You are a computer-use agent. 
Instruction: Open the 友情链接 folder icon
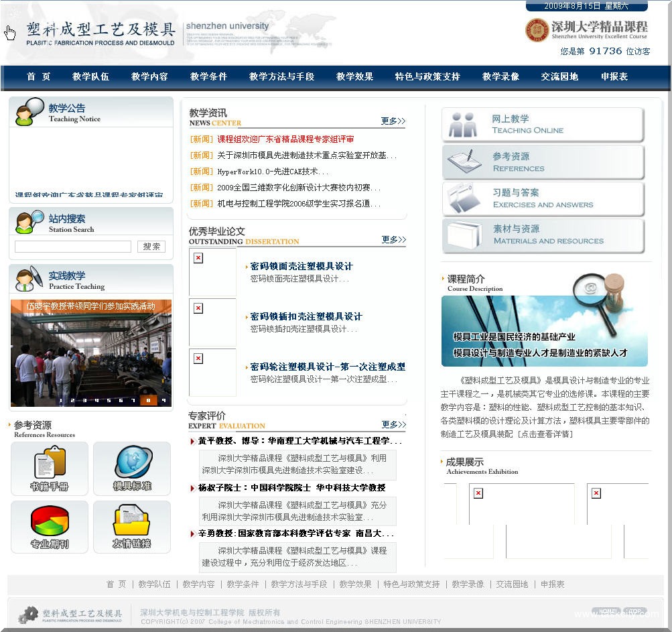[132, 526]
